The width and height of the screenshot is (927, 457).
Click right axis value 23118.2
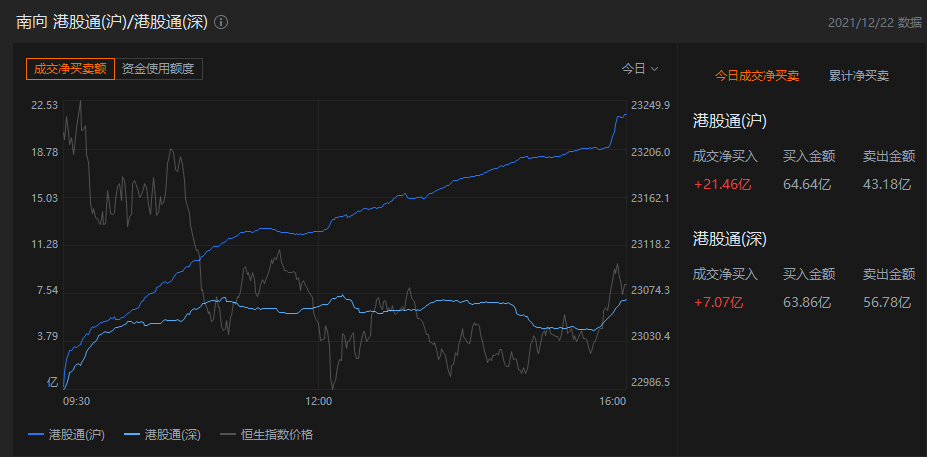point(650,244)
